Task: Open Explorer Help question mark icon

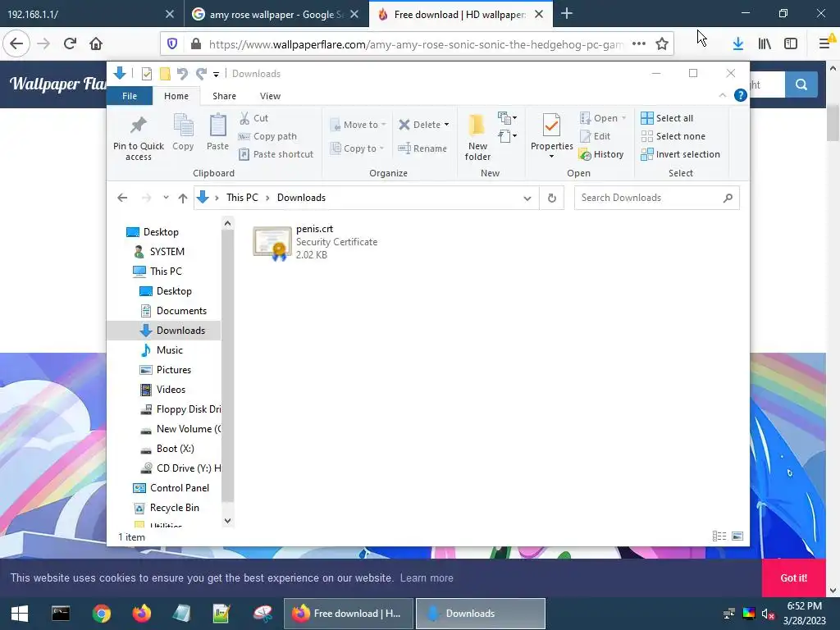Action: (741, 95)
